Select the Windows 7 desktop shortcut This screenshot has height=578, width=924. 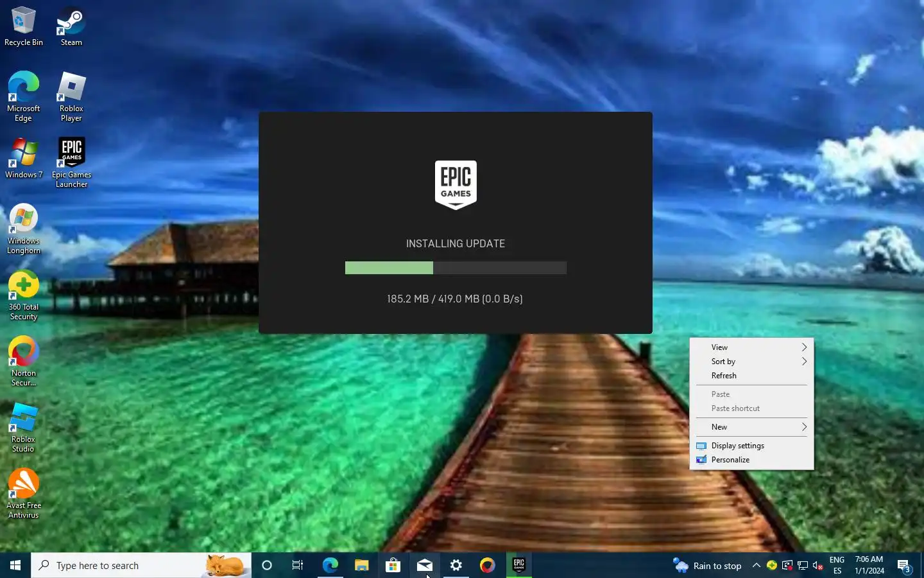click(x=24, y=159)
